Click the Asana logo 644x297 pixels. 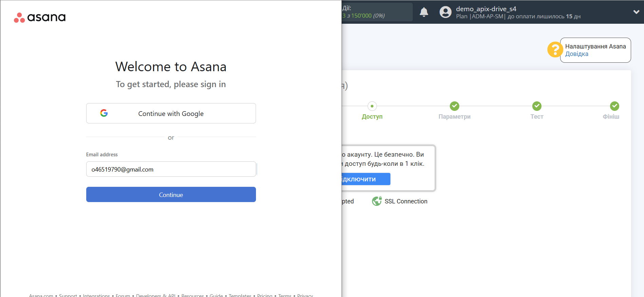tap(40, 17)
